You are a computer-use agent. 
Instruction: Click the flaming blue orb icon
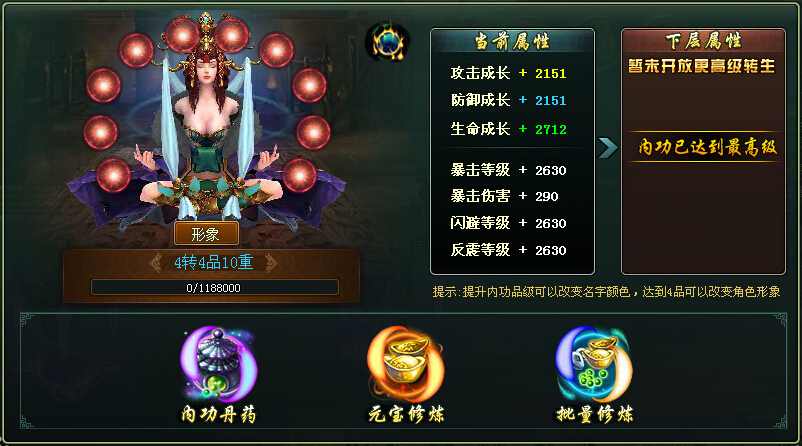click(x=388, y=42)
